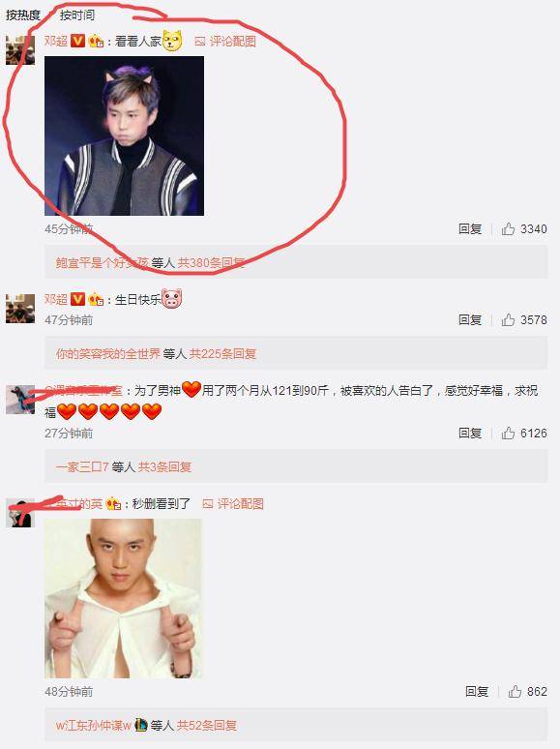Screen dimensions: 560x749
Task: Click avatar of the 生日快乐 commenter
Action: pos(20,309)
